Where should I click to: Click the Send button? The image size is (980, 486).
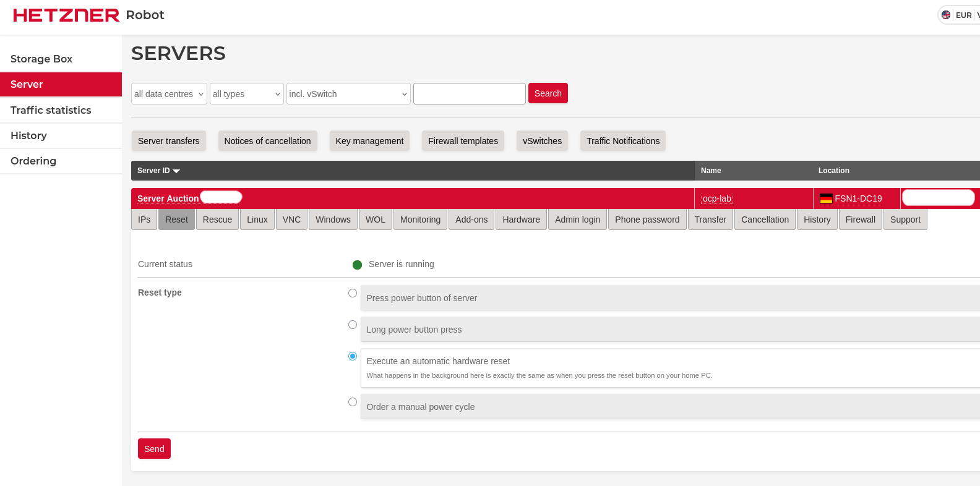[154, 449]
